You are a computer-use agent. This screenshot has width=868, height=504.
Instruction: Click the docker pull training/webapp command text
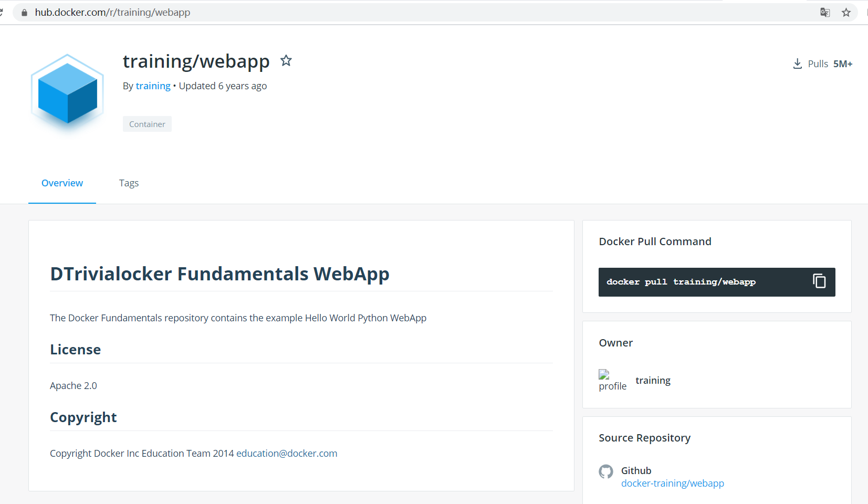click(x=681, y=282)
